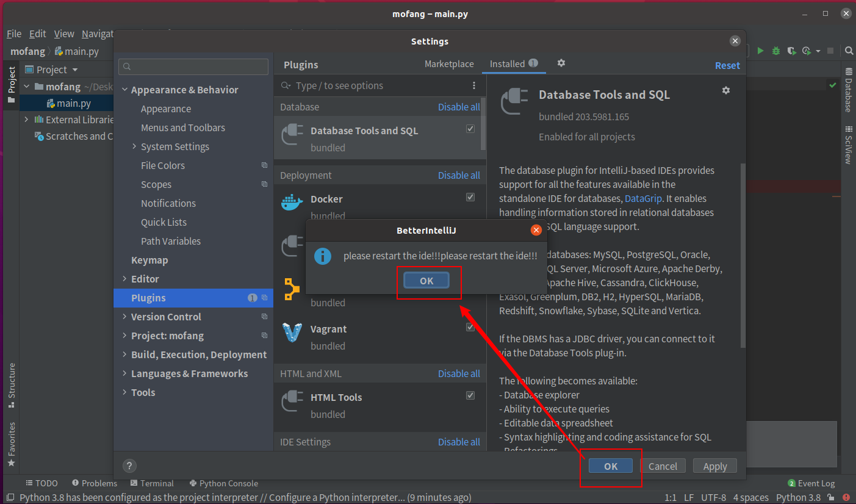Switch to the Marketplace tab
The width and height of the screenshot is (856, 504).
449,63
